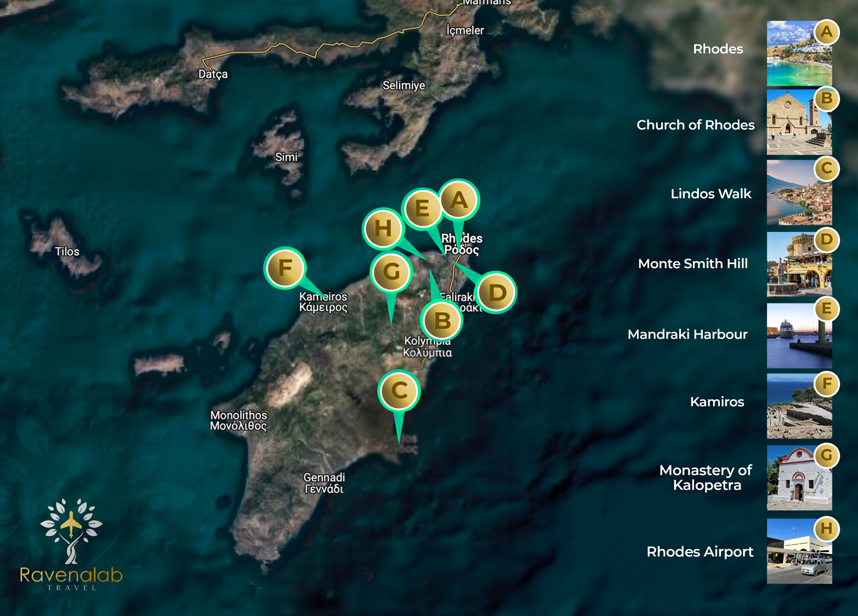Select the Monastery of Kalopetra legend label

coord(706,478)
